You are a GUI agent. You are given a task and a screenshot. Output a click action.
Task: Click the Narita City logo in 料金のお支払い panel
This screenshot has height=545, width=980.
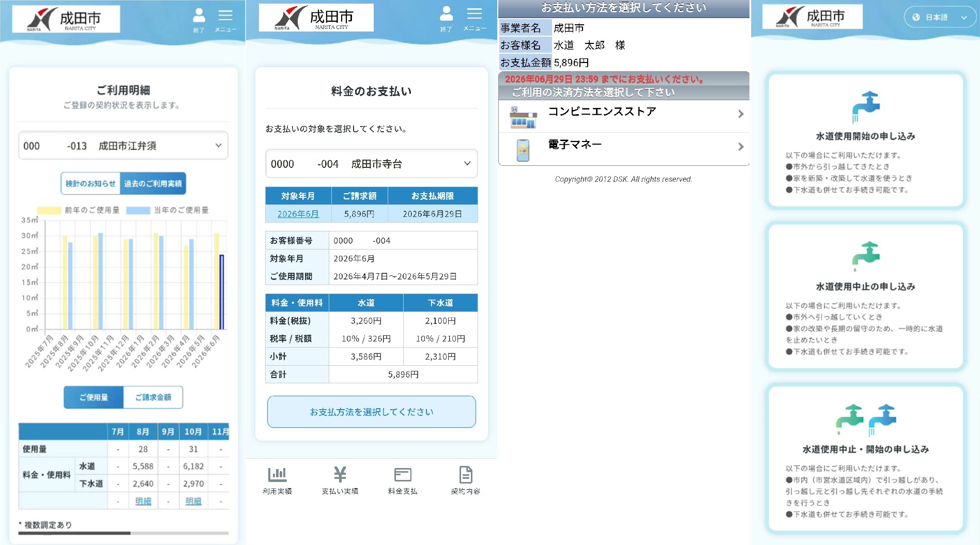316,18
